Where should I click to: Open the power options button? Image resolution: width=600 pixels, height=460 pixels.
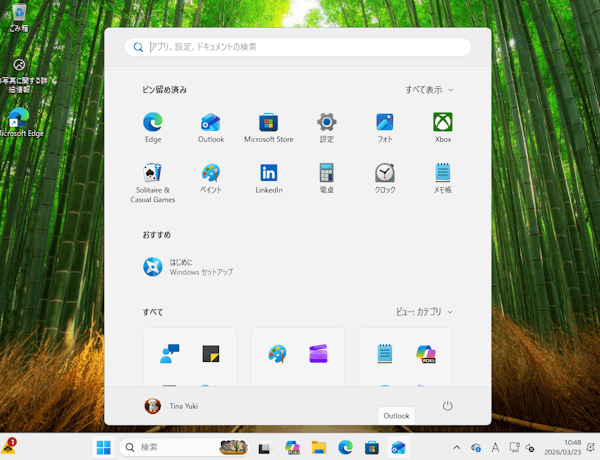[x=447, y=406]
